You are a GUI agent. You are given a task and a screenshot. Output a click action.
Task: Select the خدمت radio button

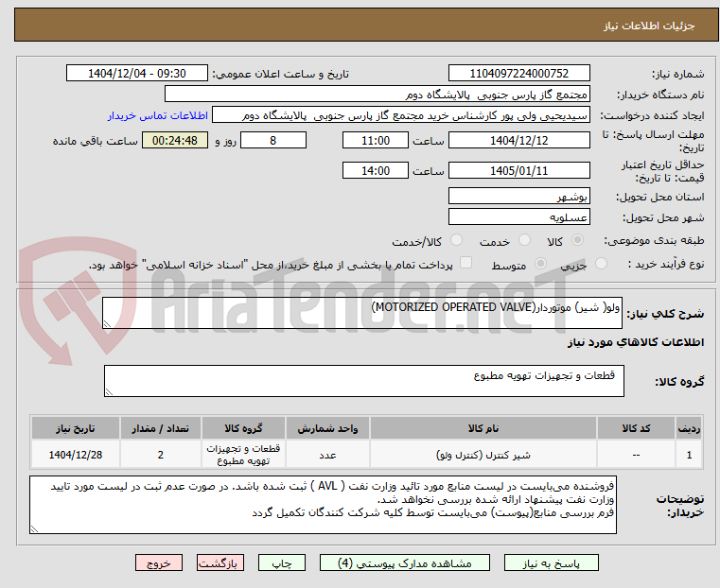pos(524,240)
